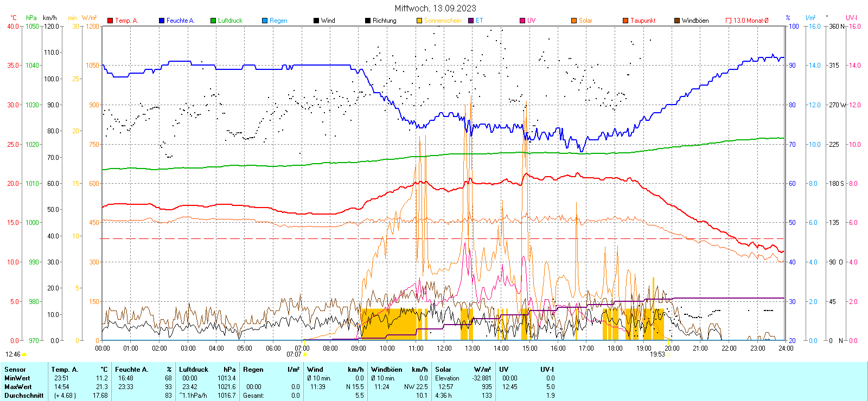Click the blue Feuchte A. legend square
868x401 pixels.
(x=162, y=21)
